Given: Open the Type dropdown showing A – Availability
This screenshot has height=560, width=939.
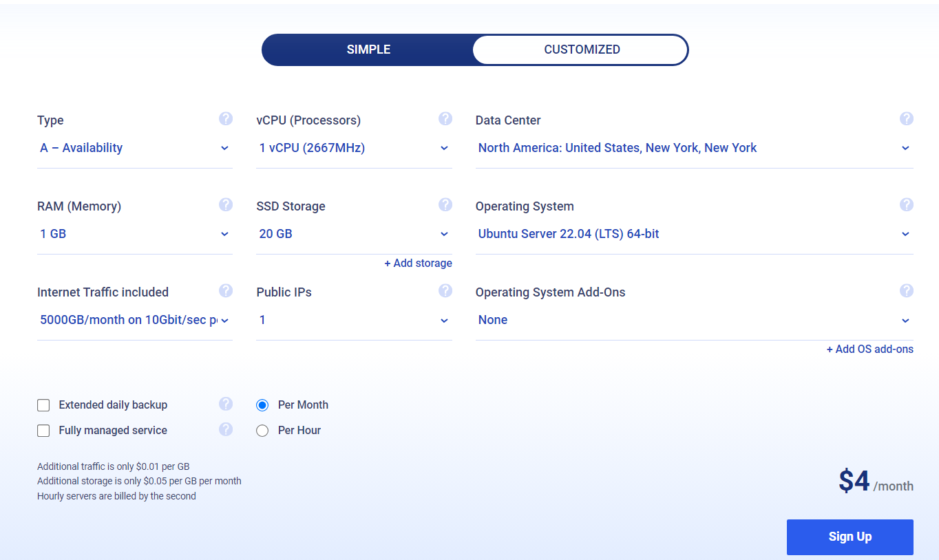Looking at the screenshot, I should (x=134, y=148).
